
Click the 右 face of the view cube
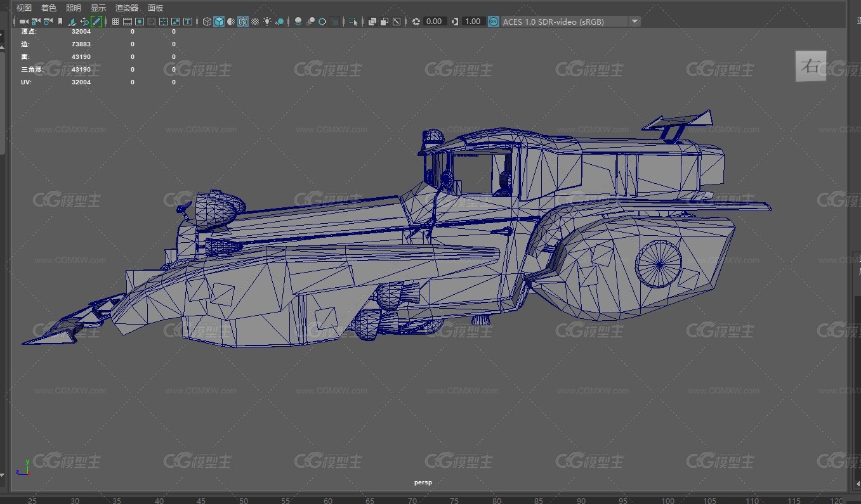click(810, 66)
